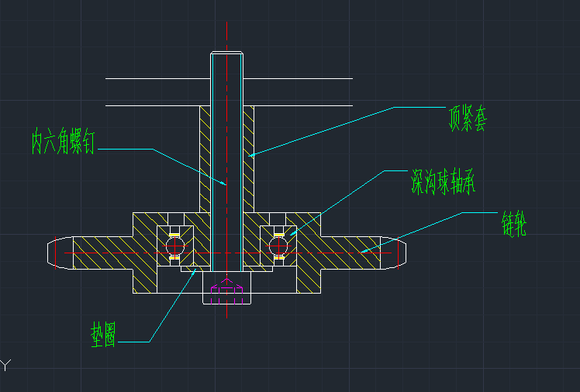Click the left ball bearing circle
The height and width of the screenshot is (392, 580).
point(174,245)
